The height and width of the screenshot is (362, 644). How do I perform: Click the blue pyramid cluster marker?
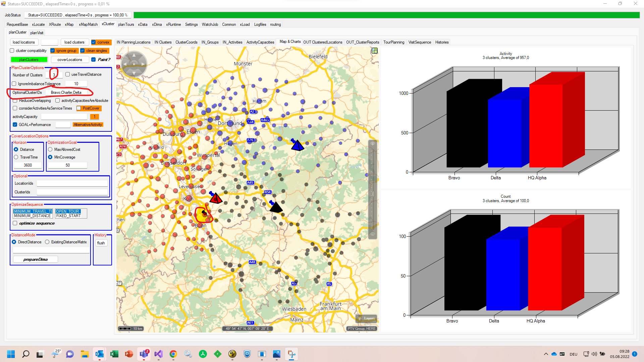tap(297, 145)
